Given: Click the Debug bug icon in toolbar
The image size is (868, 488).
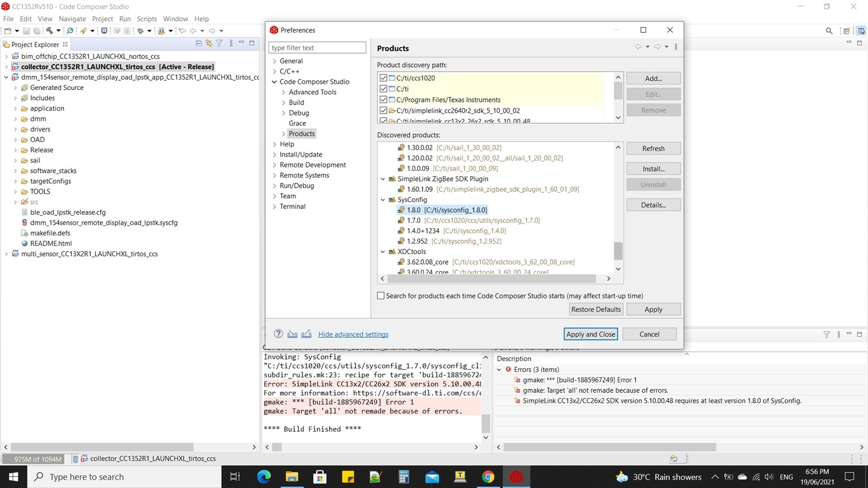Looking at the screenshot, I should point(140,31).
